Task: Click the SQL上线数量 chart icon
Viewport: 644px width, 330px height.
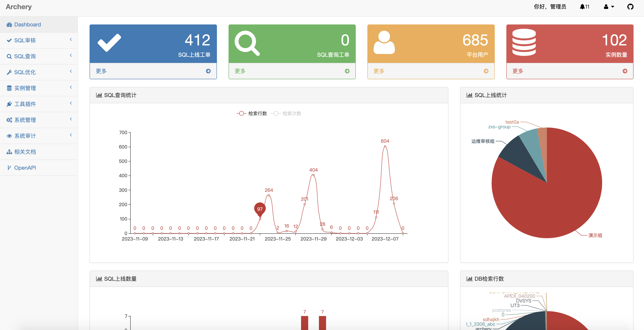Action: [99, 279]
